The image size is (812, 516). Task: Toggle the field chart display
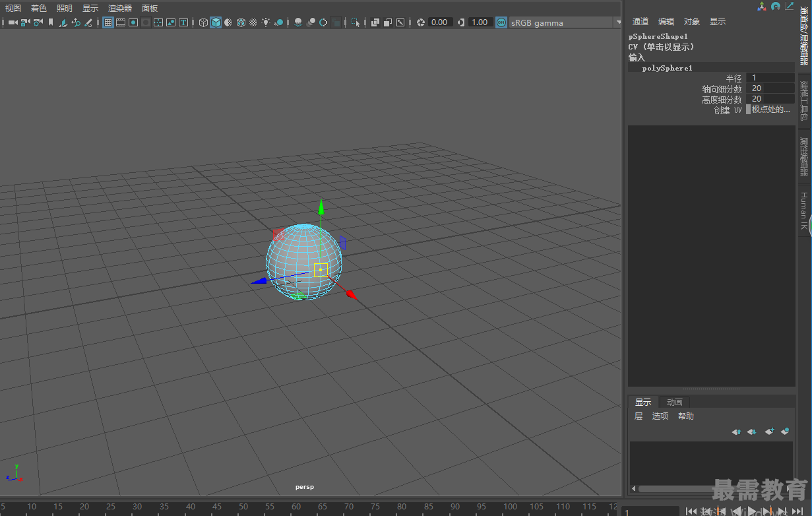[158, 22]
